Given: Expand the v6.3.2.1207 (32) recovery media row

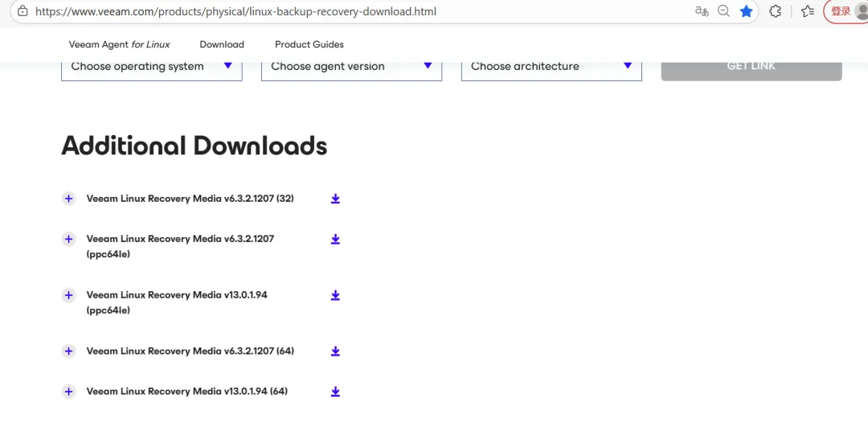Looking at the screenshot, I should click(68, 199).
